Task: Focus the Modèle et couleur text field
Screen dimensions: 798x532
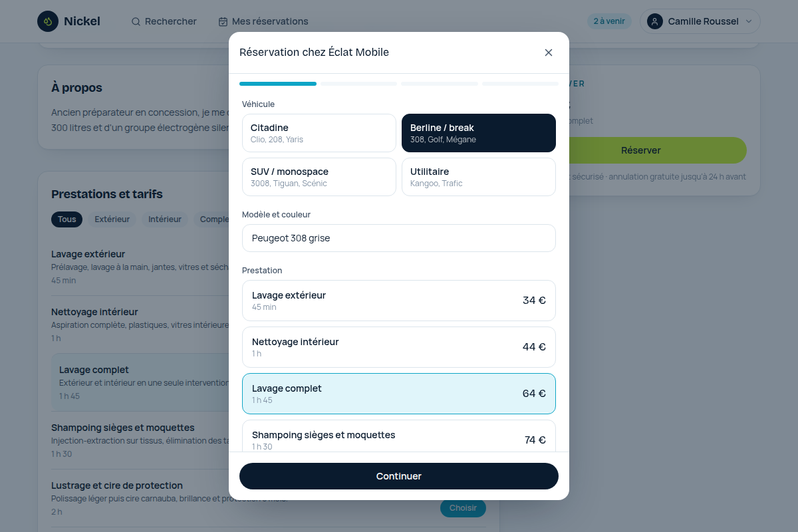Action: point(399,238)
